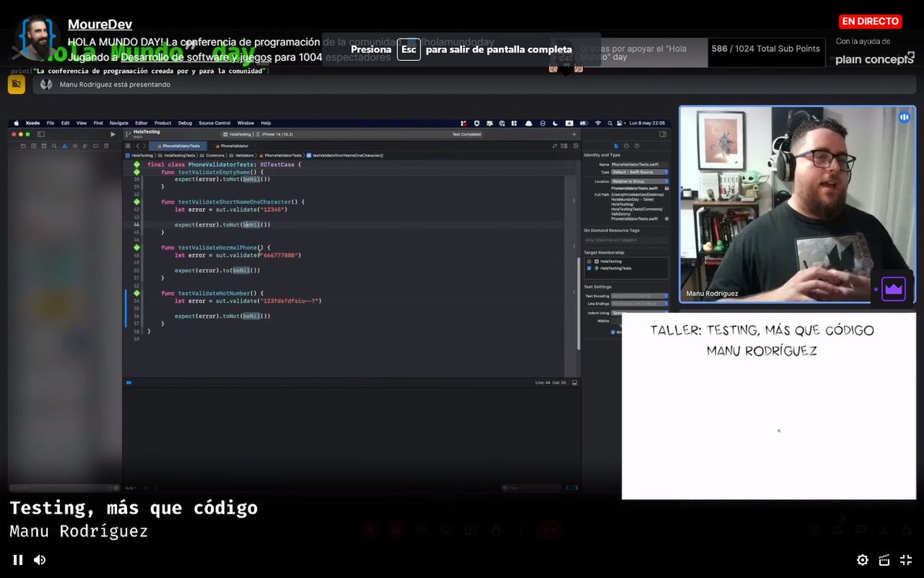Open the Product menu in Xcode

(163, 123)
